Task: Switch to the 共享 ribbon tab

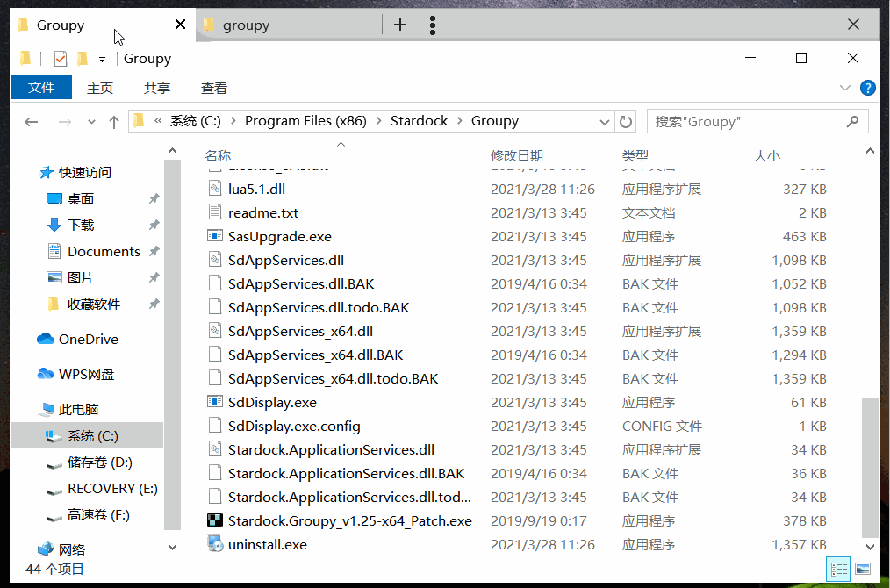Action: (x=156, y=88)
